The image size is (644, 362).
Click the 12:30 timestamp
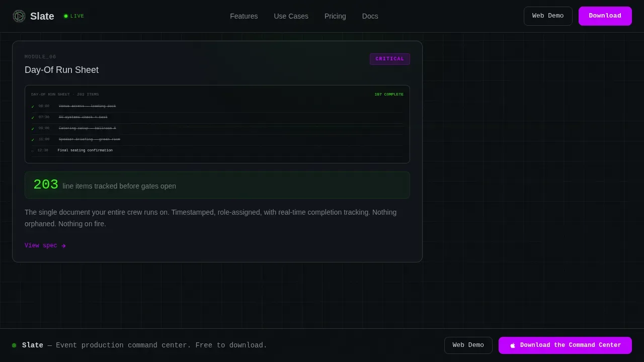click(x=43, y=150)
